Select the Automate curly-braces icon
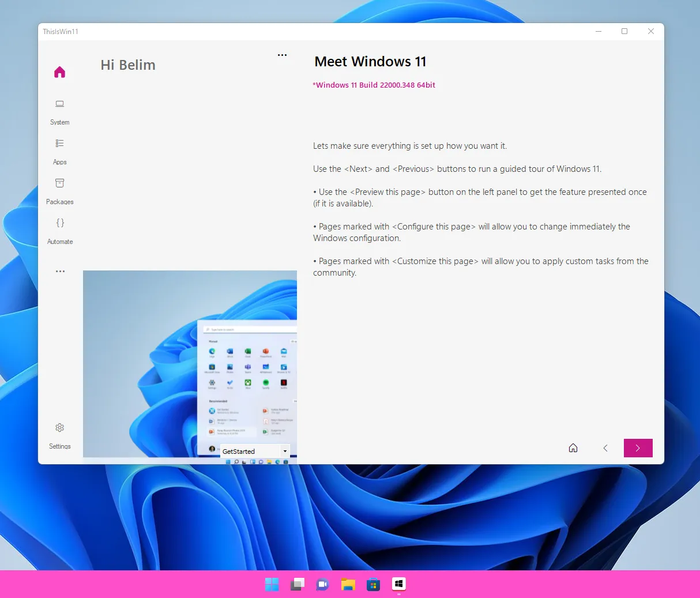This screenshot has height=598, width=700. pyautogui.click(x=59, y=223)
